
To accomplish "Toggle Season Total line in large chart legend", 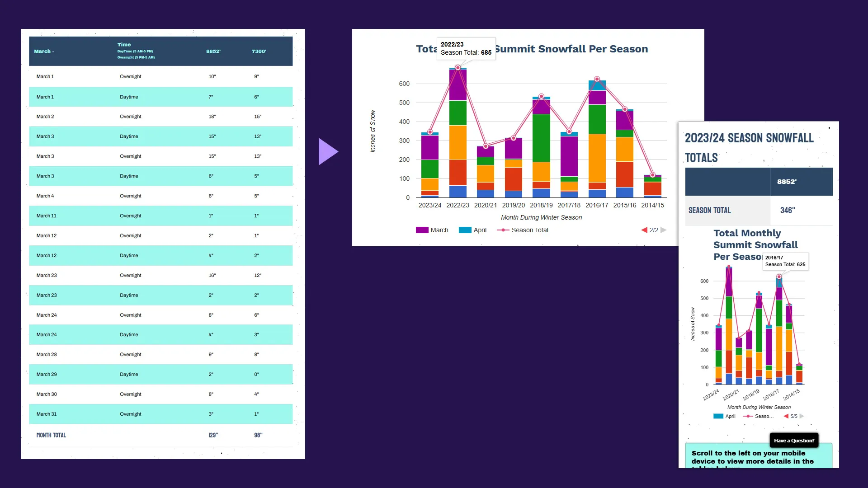I will pyautogui.click(x=523, y=230).
